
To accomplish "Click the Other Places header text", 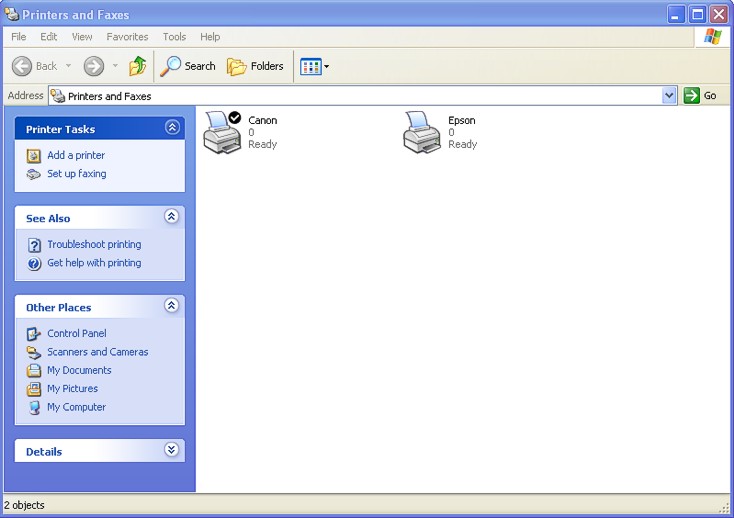I will coord(59,307).
